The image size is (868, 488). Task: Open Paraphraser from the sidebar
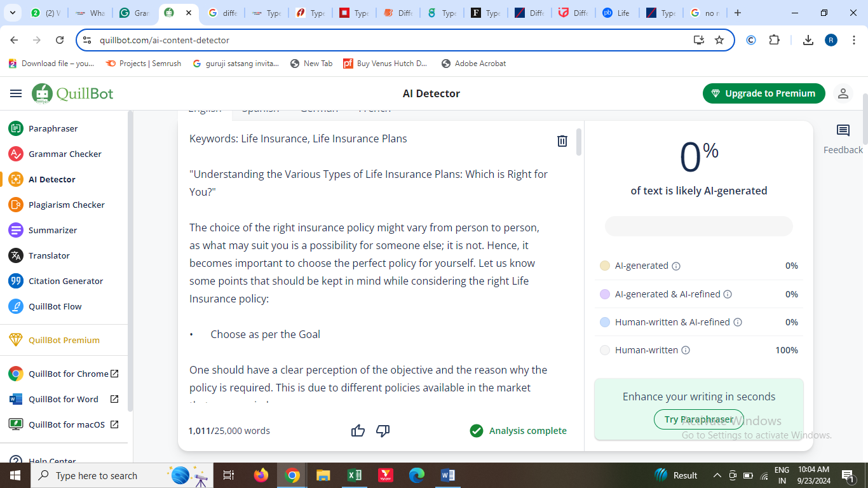point(53,128)
